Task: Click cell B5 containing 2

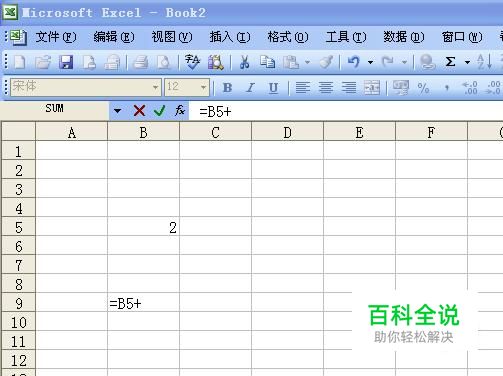Action: [x=143, y=227]
